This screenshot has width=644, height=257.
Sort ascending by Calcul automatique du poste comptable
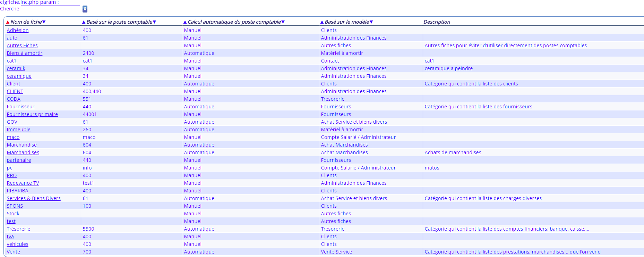[185, 22]
